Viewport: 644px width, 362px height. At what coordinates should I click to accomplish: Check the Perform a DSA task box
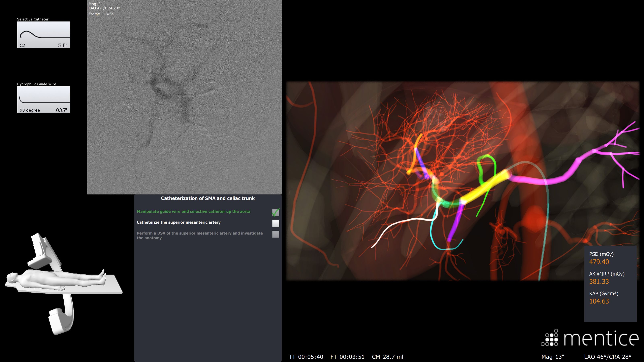pos(276,234)
